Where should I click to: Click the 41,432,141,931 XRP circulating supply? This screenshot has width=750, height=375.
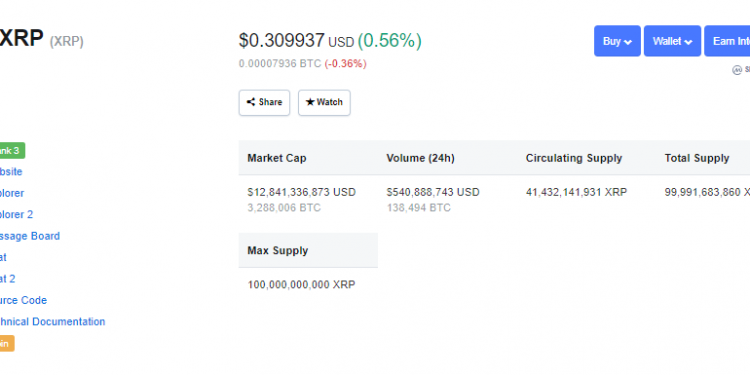pos(576,192)
